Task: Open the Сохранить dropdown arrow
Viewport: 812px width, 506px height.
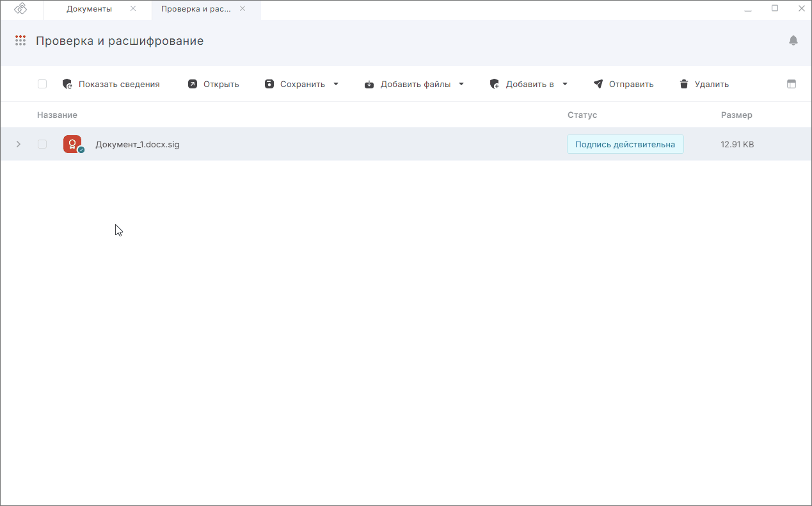Action: coord(336,84)
